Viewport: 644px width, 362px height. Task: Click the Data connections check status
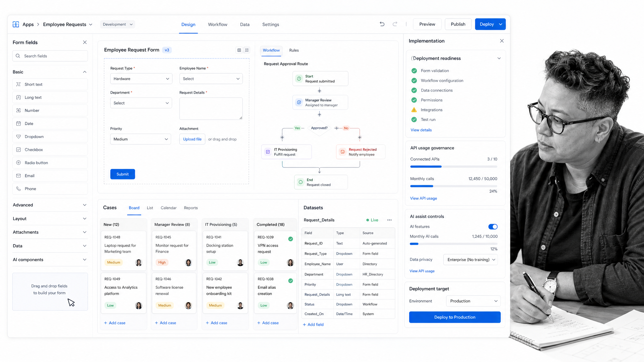click(x=414, y=90)
